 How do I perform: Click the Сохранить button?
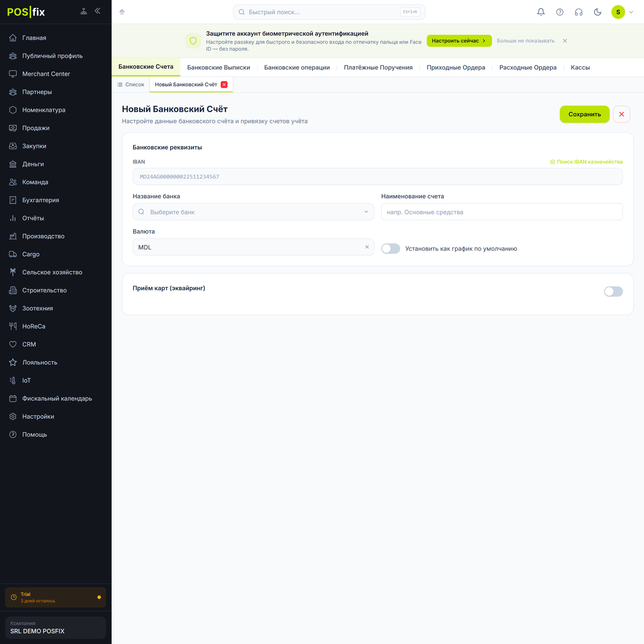click(x=585, y=114)
